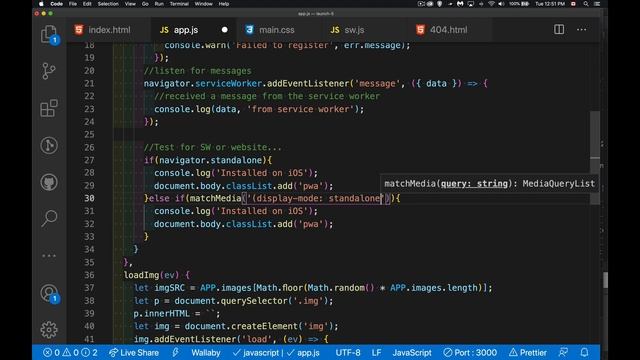Image resolution: width=640 pixels, height=360 pixels.
Task: Open the Accounts menu icon
Action: 49,293
